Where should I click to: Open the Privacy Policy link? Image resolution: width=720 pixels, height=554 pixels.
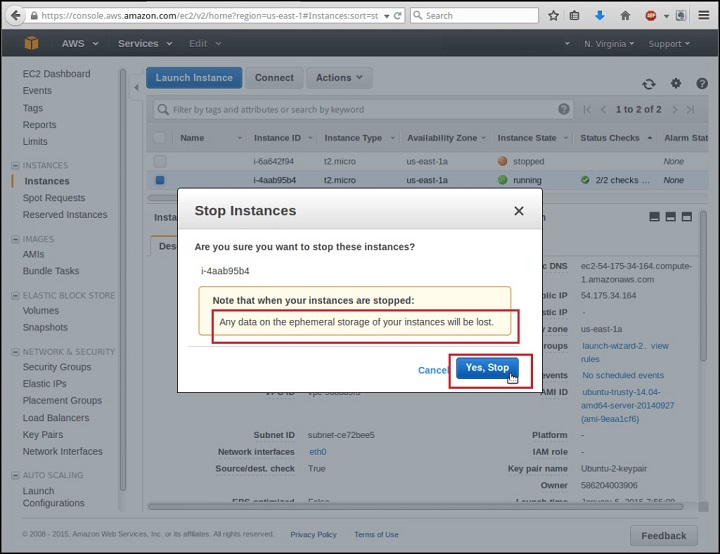pos(313,534)
